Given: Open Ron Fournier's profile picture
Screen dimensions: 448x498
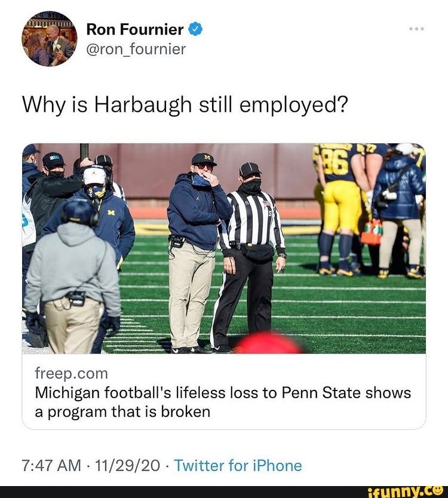Looking at the screenshot, I should coord(50,37).
